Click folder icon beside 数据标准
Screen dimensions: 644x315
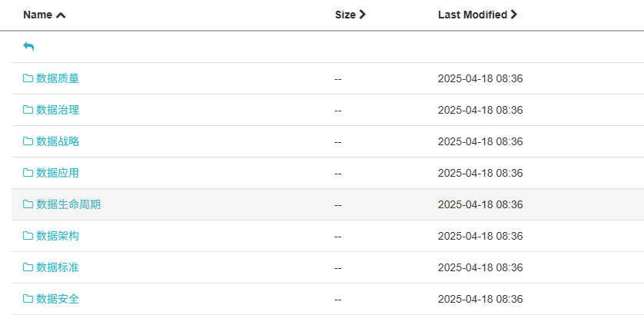click(x=28, y=267)
